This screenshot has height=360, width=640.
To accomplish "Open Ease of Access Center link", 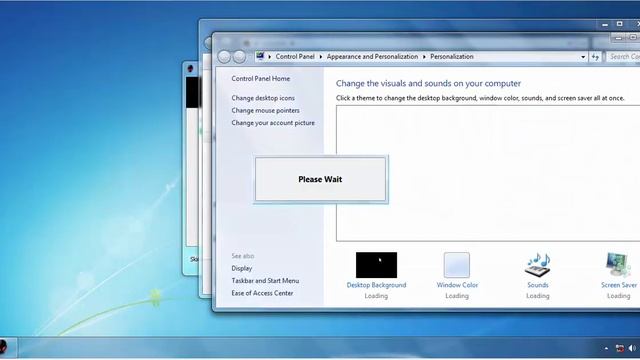I will click(x=262, y=293).
